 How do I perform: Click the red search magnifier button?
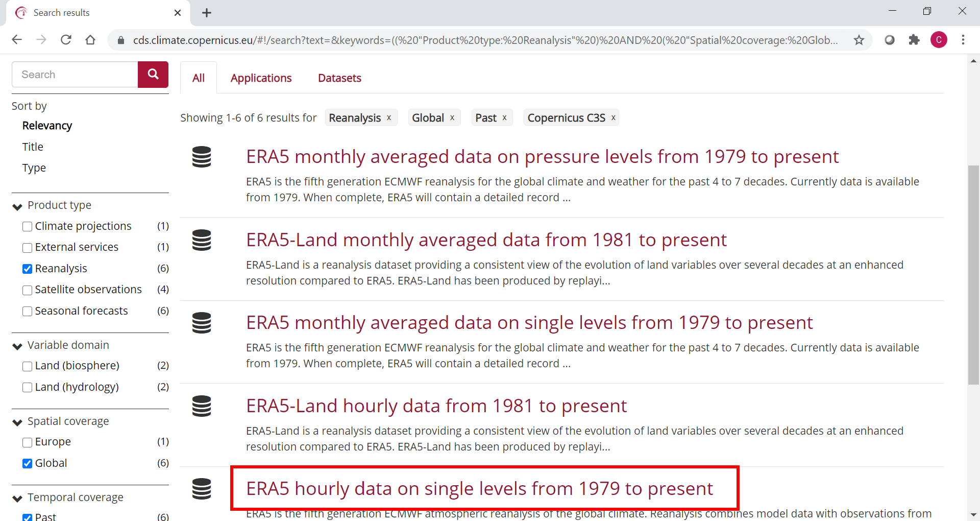click(x=153, y=75)
